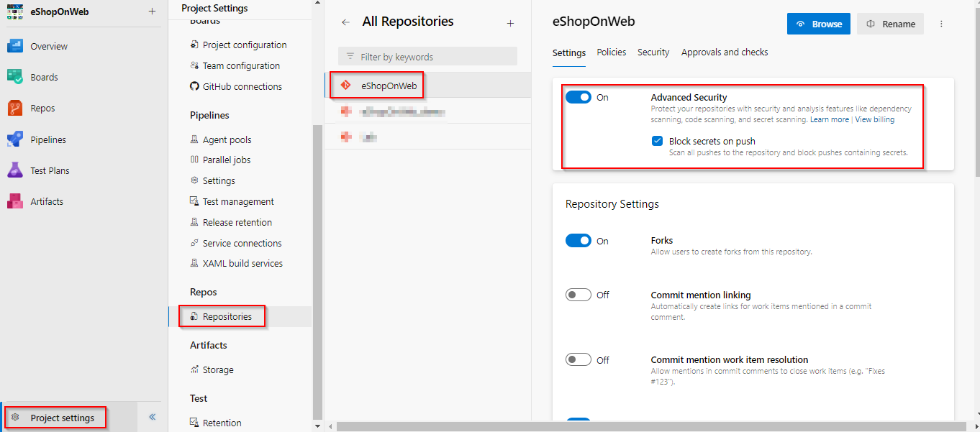Click the Repositories icon under Repos
This screenshot has height=432, width=980.
194,316
